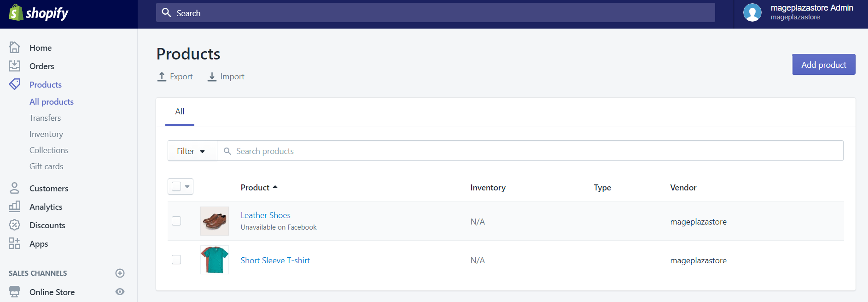Screen dimensions: 868x302
Task: Open bulk select dropdown arrow
Action: 187,187
